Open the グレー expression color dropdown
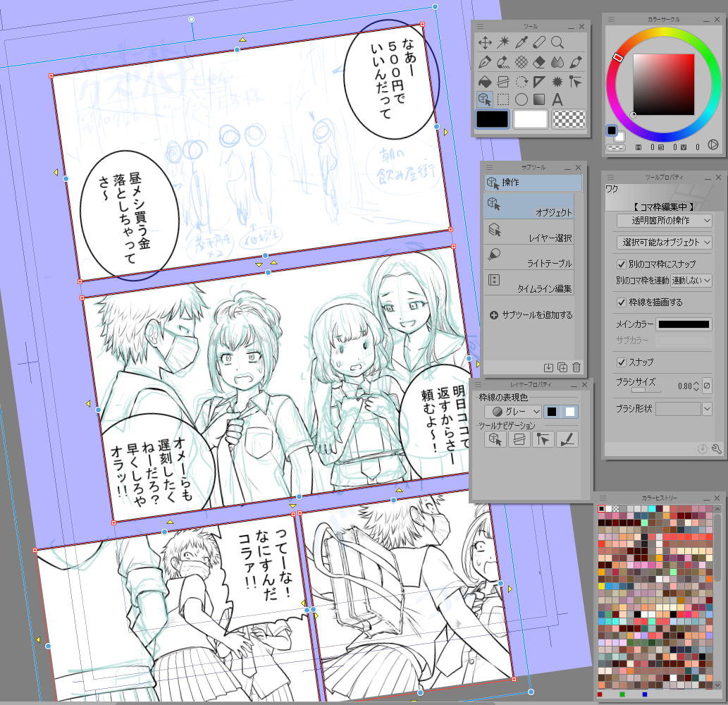Image resolution: width=728 pixels, height=705 pixels. tap(513, 412)
